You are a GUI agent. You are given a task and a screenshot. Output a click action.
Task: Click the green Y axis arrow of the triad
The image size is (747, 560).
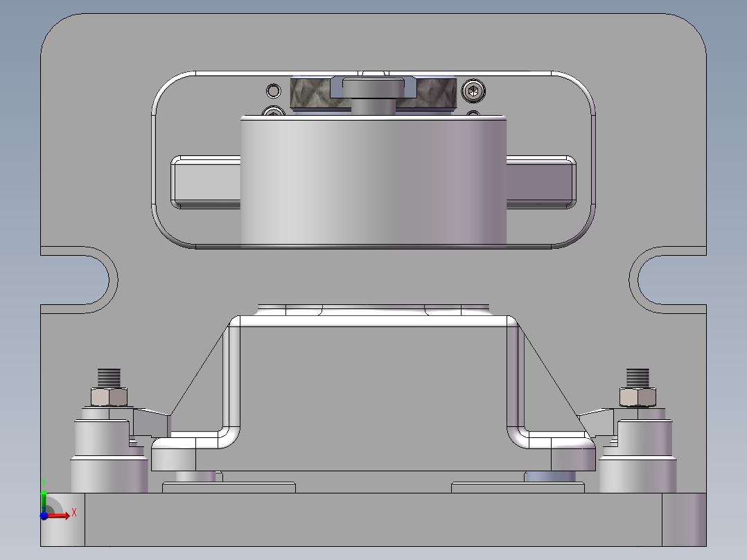click(x=44, y=500)
